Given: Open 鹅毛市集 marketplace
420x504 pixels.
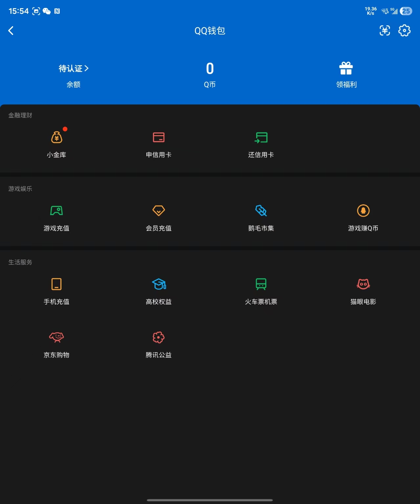Looking at the screenshot, I should tap(261, 216).
